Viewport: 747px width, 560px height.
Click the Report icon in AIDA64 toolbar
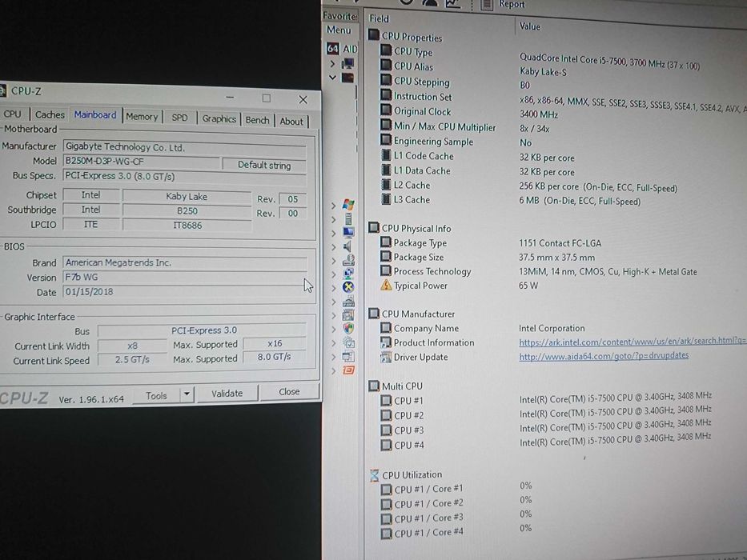click(x=487, y=4)
